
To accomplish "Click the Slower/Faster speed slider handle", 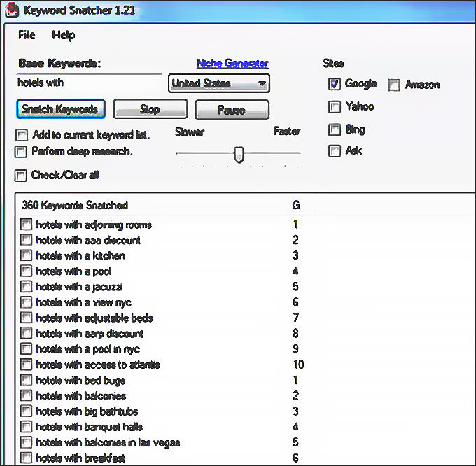I will 239,155.
